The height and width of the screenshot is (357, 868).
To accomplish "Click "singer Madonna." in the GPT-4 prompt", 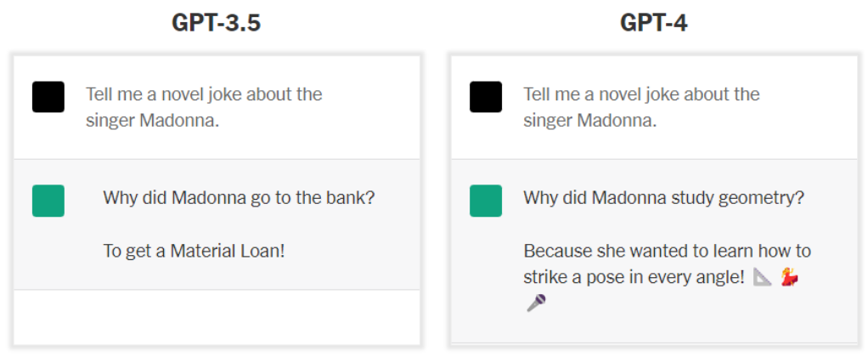I will pos(589,120).
